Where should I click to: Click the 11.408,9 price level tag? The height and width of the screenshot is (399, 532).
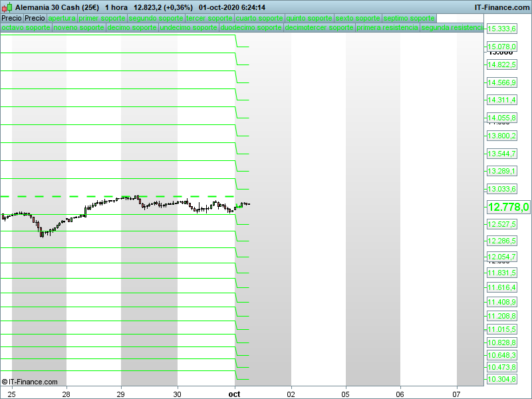pos(502,302)
